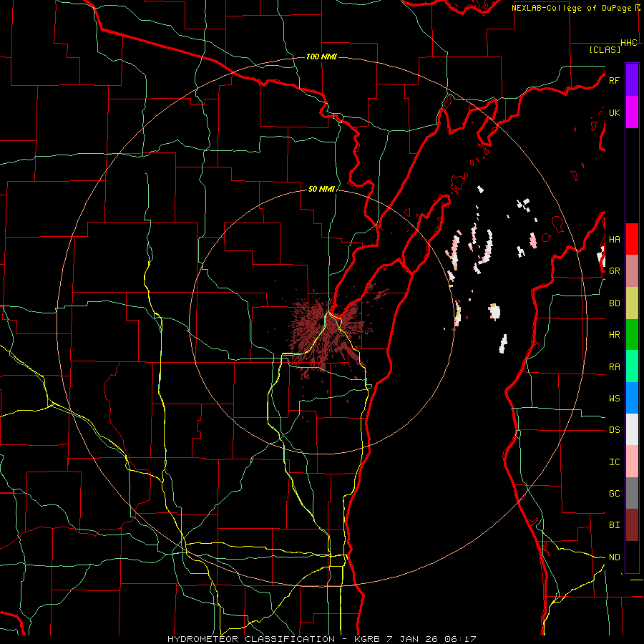Click the HA red legend swatch
The width and height of the screenshot is (644, 644).
click(632, 239)
